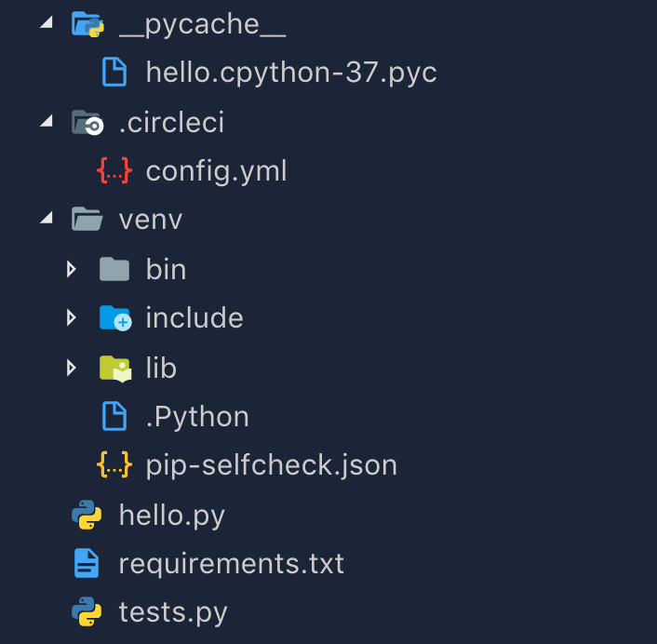Click the green lib folder icon
The width and height of the screenshot is (657, 644).
[x=115, y=369]
